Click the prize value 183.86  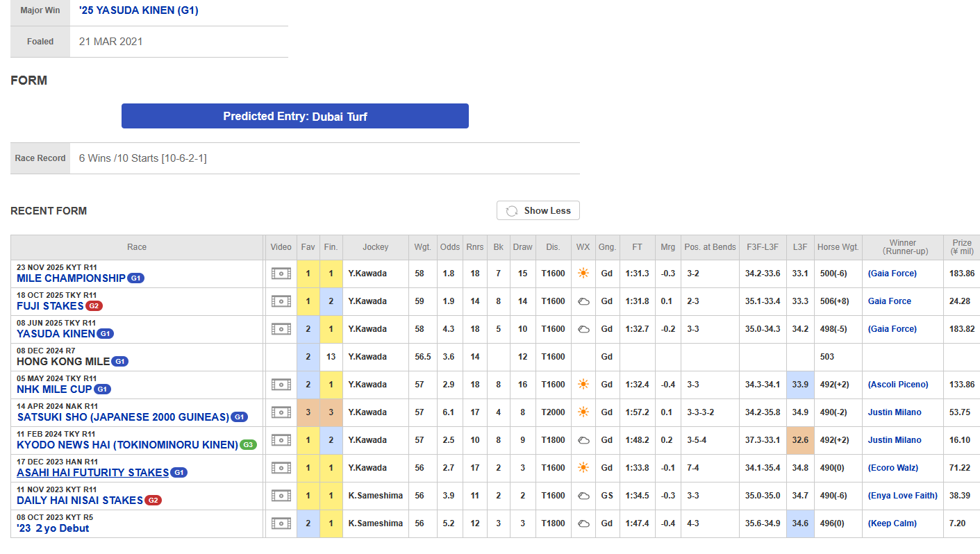tap(962, 274)
